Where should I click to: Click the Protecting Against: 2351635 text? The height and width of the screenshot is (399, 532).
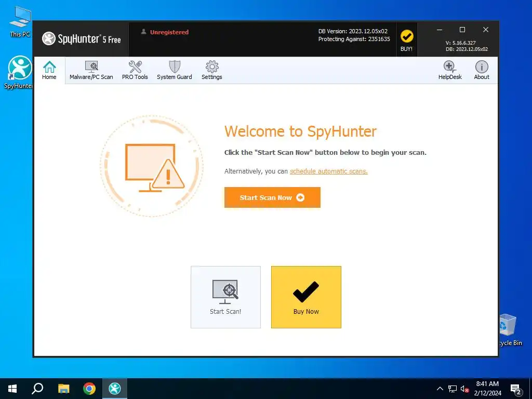[x=354, y=39]
